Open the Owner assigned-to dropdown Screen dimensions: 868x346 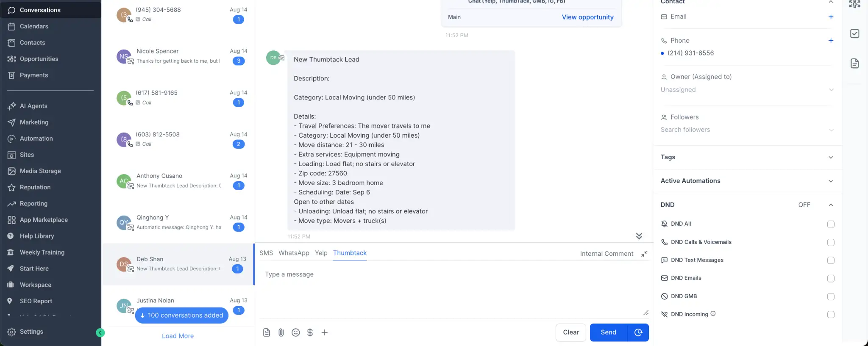click(747, 90)
